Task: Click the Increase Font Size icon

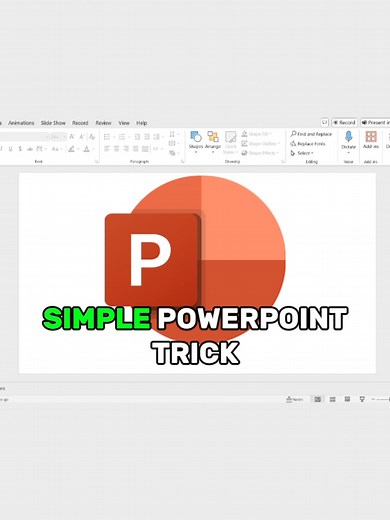Action: [72, 137]
